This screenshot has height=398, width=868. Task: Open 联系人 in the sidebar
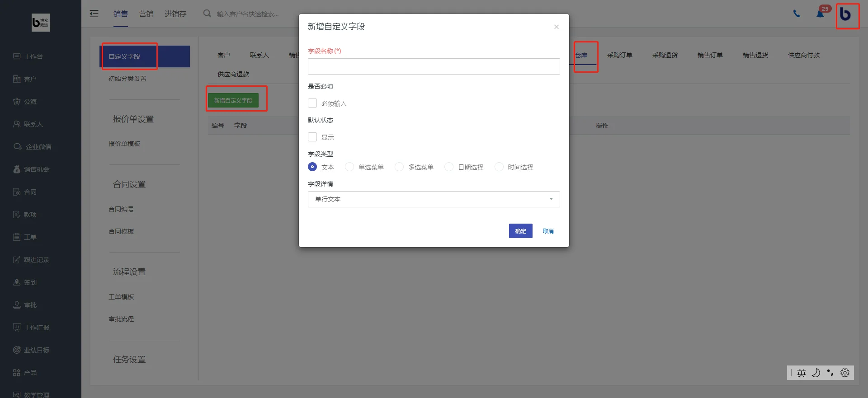coord(28,124)
